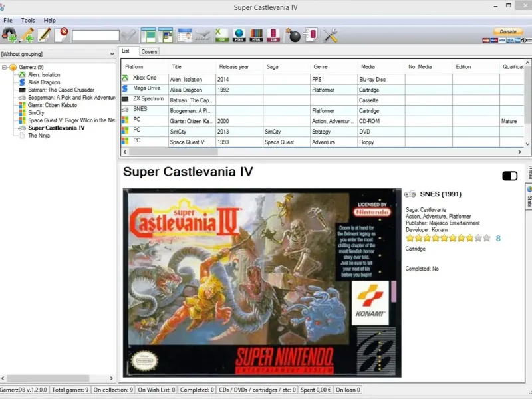Click the Xbox One platform cell

click(145, 78)
